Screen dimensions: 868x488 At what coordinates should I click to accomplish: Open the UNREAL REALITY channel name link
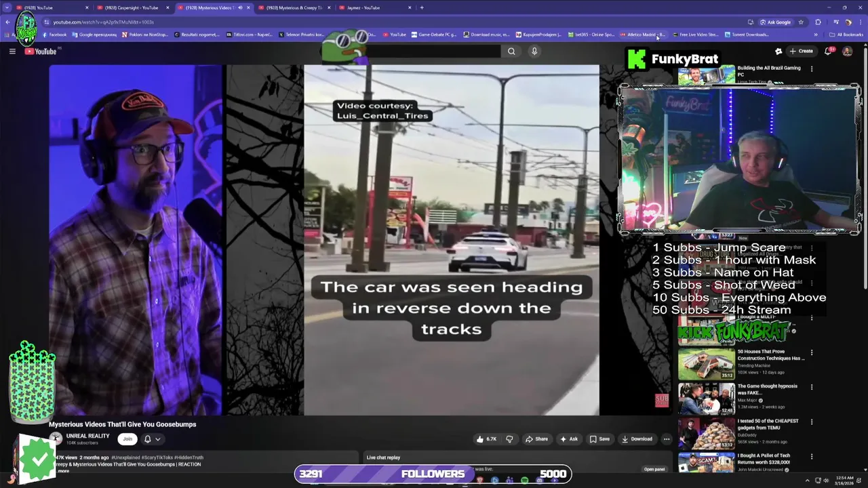tap(88, 436)
